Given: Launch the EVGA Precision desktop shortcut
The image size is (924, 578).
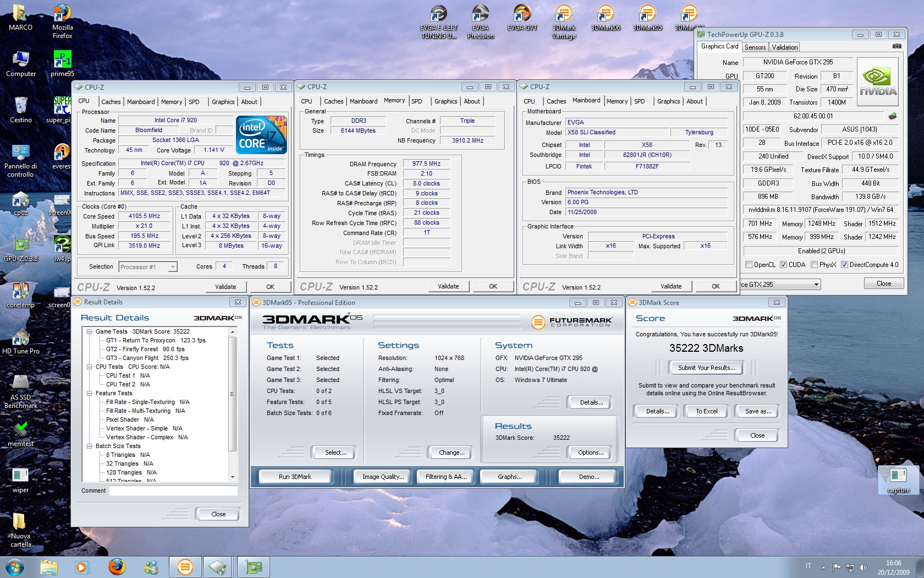Looking at the screenshot, I should tap(480, 22).
